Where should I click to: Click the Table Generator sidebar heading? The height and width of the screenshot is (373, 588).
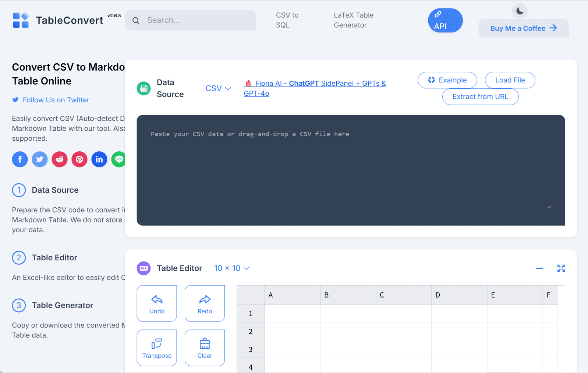[x=63, y=306]
